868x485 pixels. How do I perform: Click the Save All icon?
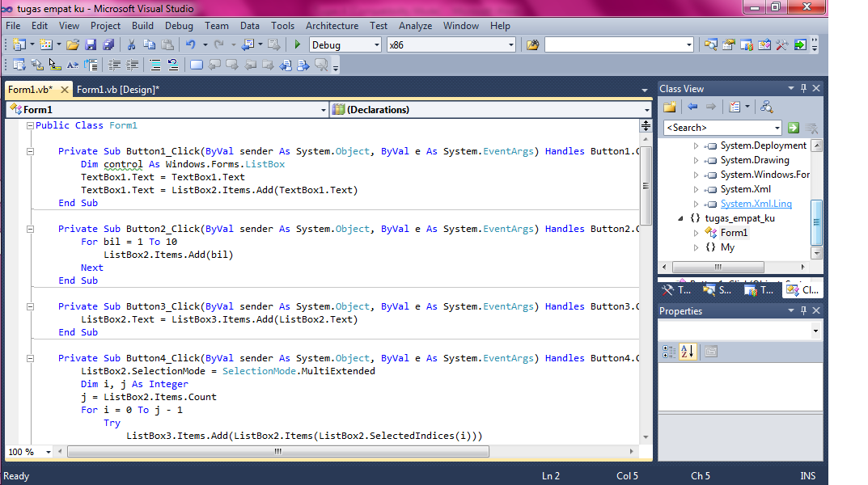[108, 44]
